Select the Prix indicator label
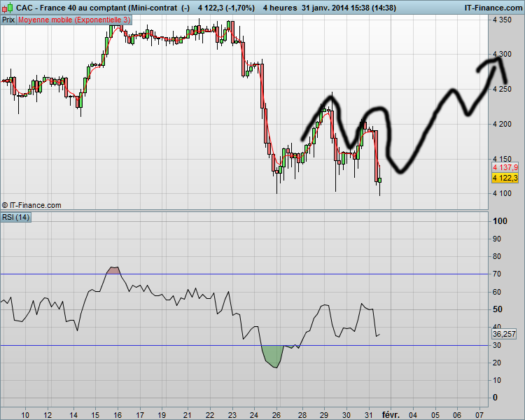This screenshot has height=420, width=525. click(x=8, y=20)
